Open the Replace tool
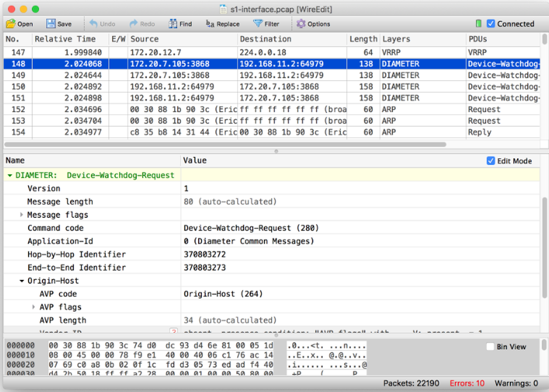Image resolution: width=549 pixels, height=392 pixels. (x=223, y=24)
